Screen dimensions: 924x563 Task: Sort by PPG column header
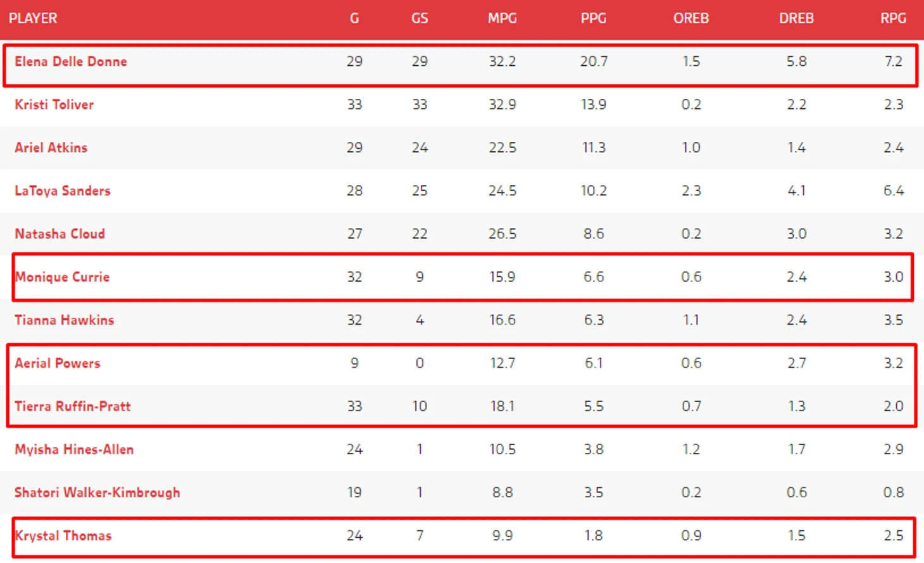click(594, 18)
